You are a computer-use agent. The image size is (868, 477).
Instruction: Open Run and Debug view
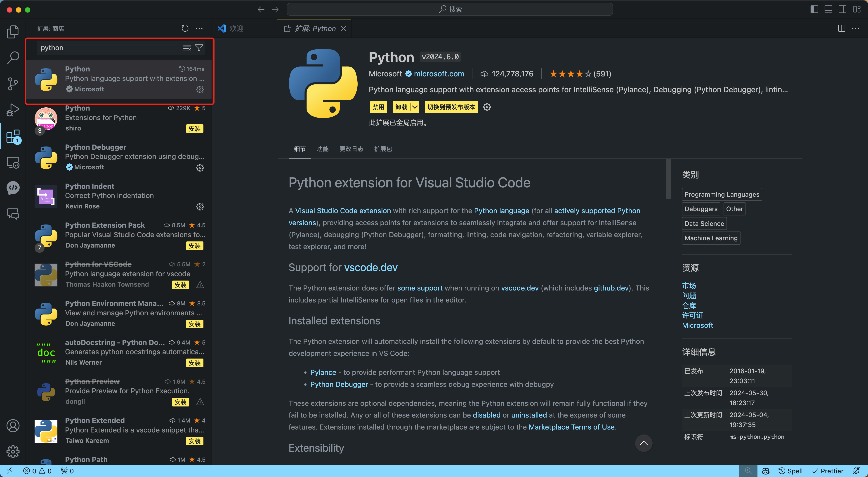[x=13, y=110]
